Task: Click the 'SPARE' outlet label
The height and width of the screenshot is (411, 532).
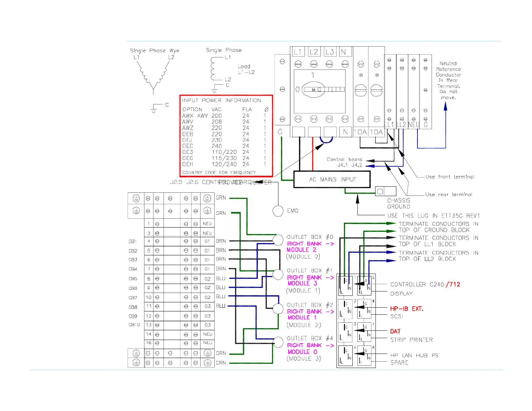Action: [x=399, y=363]
